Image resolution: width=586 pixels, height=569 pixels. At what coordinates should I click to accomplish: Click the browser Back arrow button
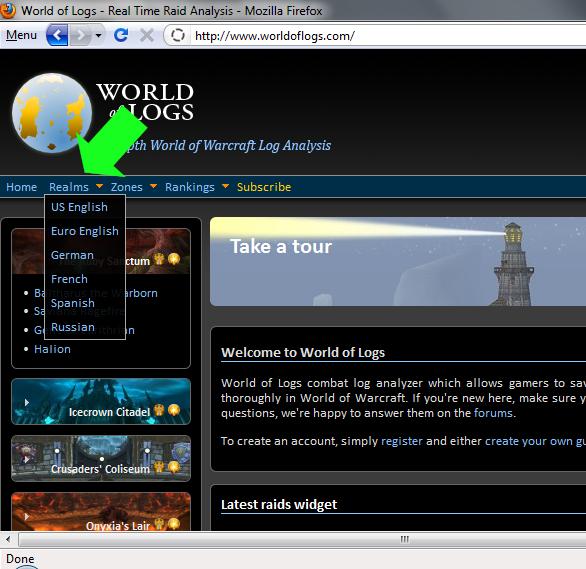click(57, 35)
